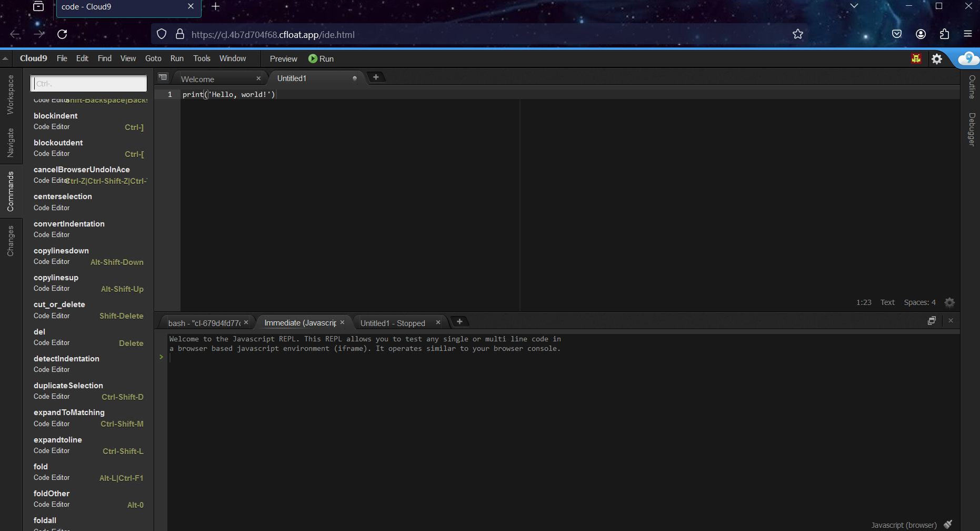980x531 pixels.
Task: Open the Run menu
Action: pyautogui.click(x=177, y=58)
